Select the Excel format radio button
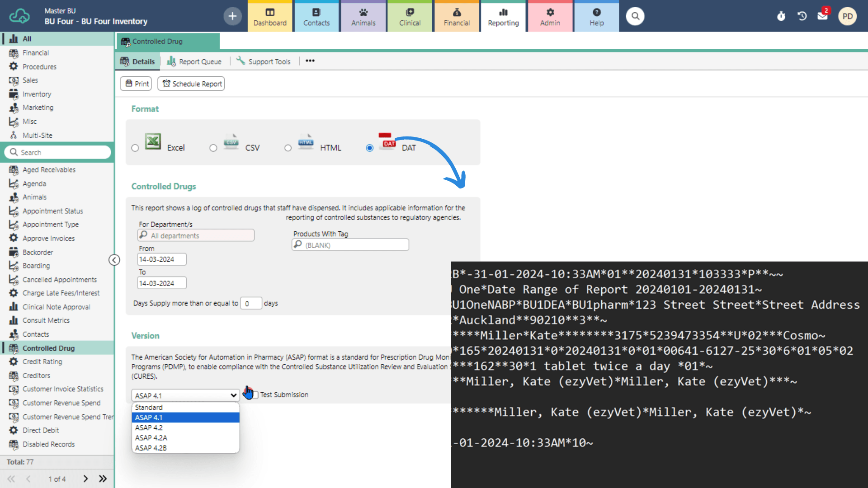Viewport: 868px width, 488px height. (135, 148)
